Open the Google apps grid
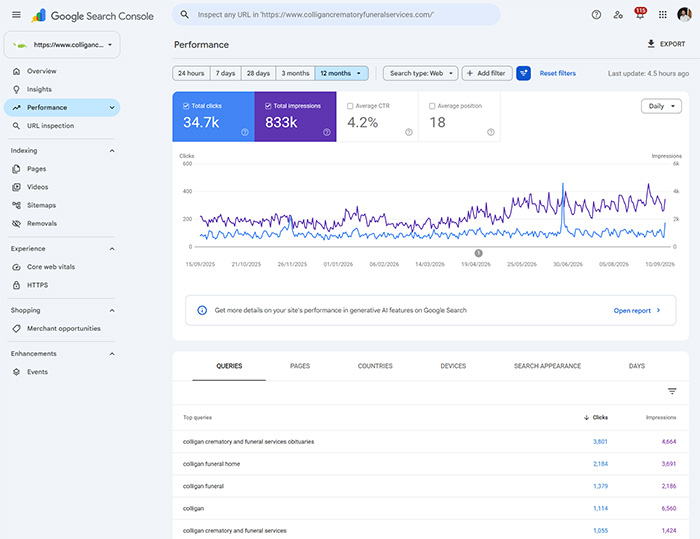 coord(662,15)
